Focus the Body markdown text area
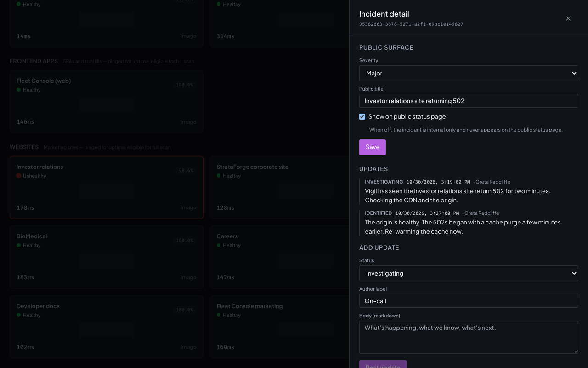588x368 pixels. pyautogui.click(x=469, y=337)
